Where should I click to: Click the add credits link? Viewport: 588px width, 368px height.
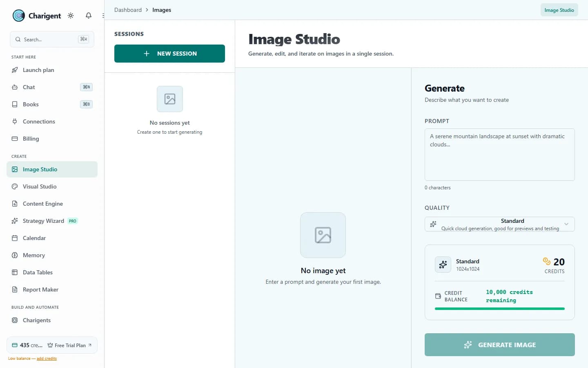(x=47, y=359)
